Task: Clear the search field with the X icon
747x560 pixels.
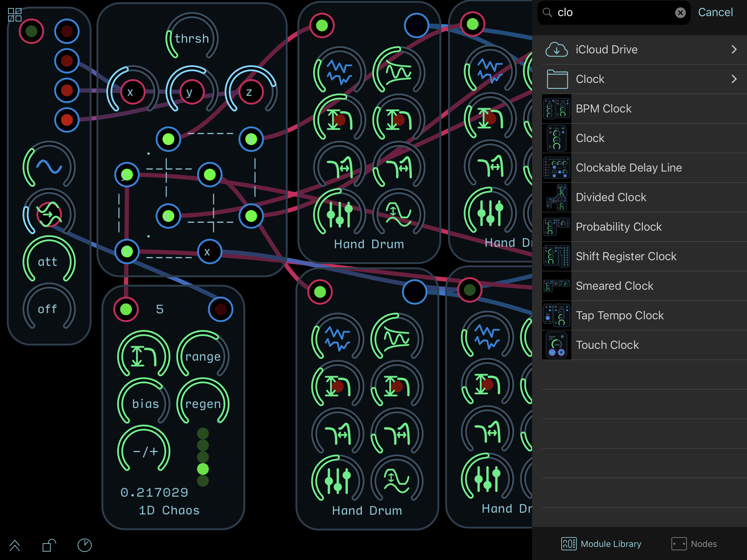Action: 680,13
